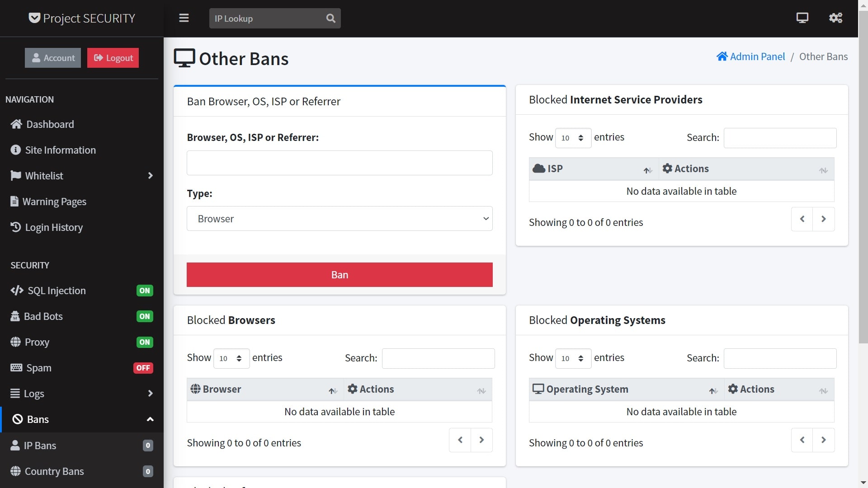Click the red Ban button
Viewport: 868px width, 488px height.
(x=339, y=274)
